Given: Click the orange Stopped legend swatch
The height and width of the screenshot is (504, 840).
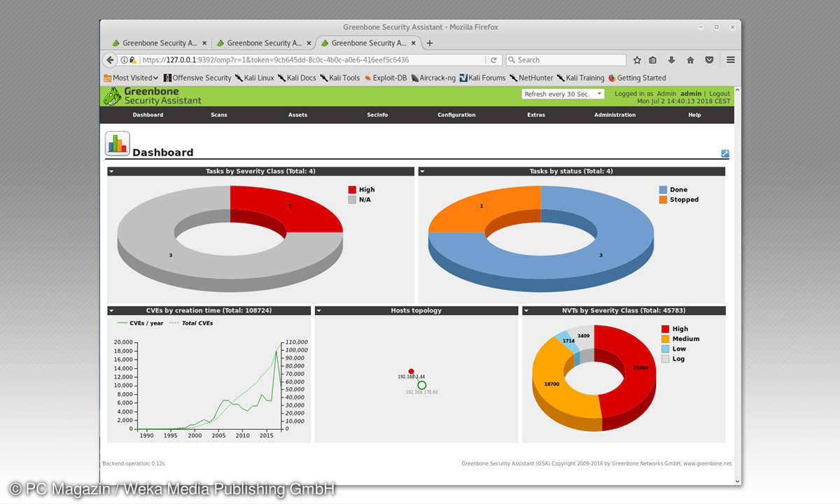Looking at the screenshot, I should coord(663,199).
